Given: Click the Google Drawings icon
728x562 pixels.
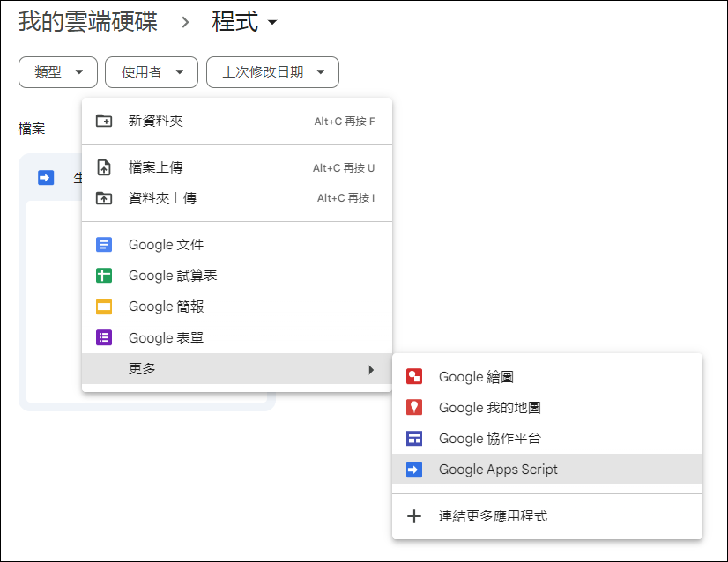Looking at the screenshot, I should tap(414, 376).
